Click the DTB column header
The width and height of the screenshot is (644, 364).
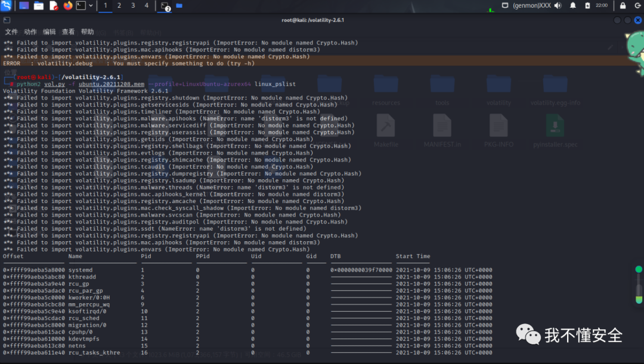336,256
